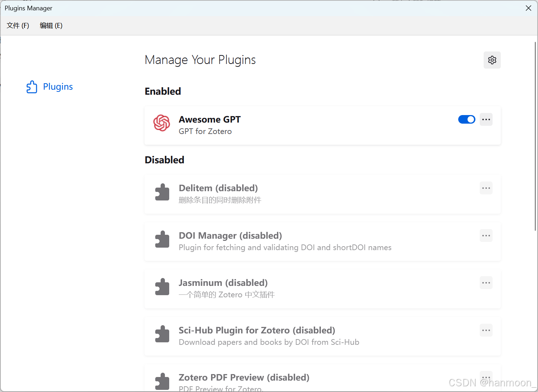Open more options for Jasminum
538x392 pixels.
click(486, 283)
